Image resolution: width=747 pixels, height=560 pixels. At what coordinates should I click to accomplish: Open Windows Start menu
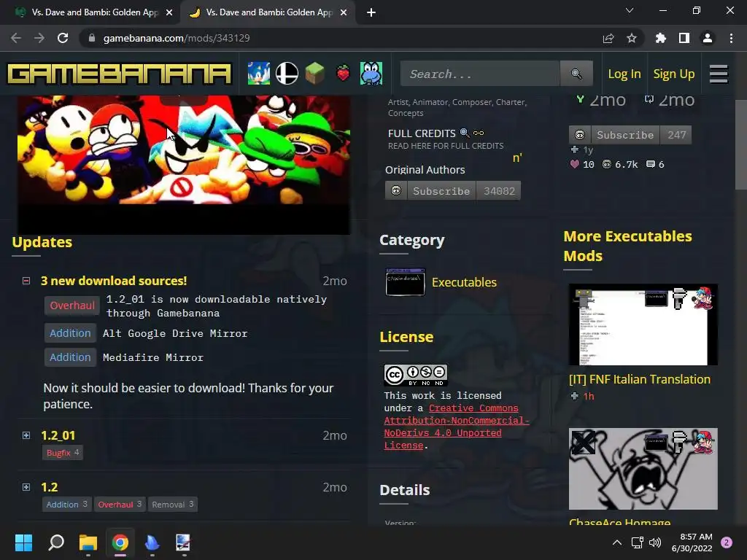(x=23, y=542)
